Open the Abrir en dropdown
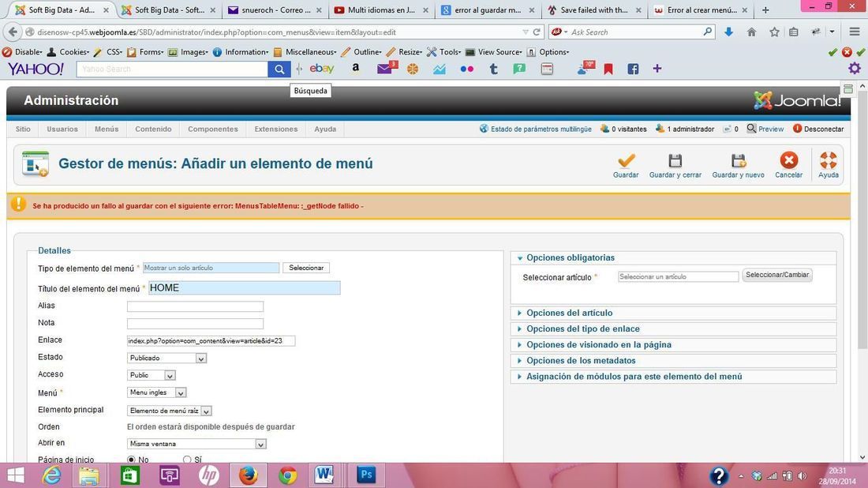The height and width of the screenshot is (488, 868). (x=196, y=444)
